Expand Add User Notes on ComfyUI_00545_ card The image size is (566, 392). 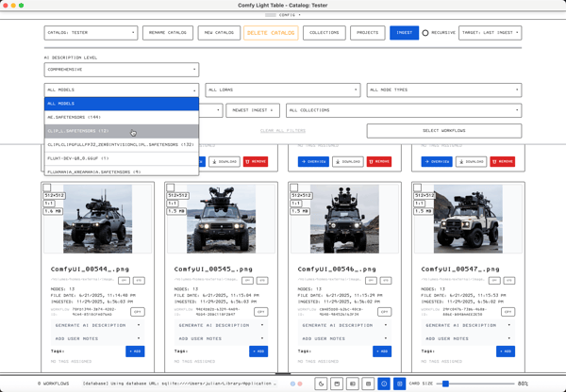pos(221,338)
